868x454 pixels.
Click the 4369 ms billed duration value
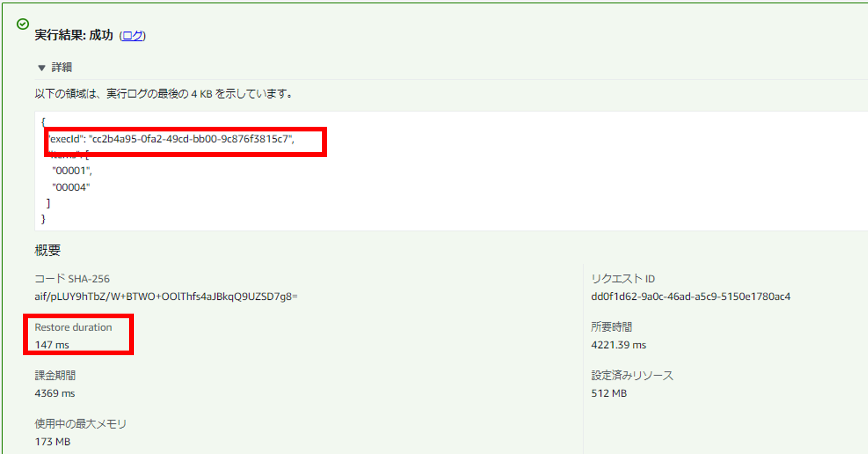coord(55,393)
